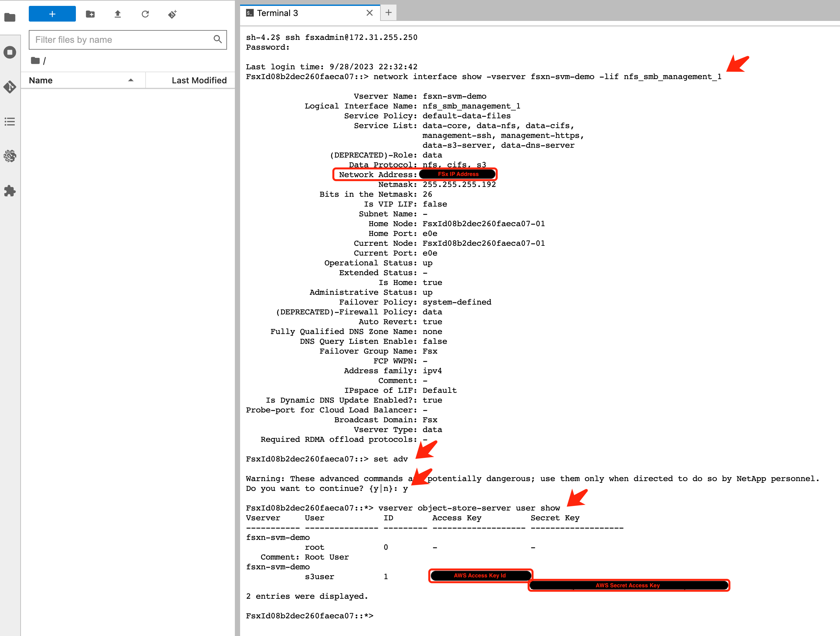
Task: Open a new tab with plus button
Action: (388, 13)
